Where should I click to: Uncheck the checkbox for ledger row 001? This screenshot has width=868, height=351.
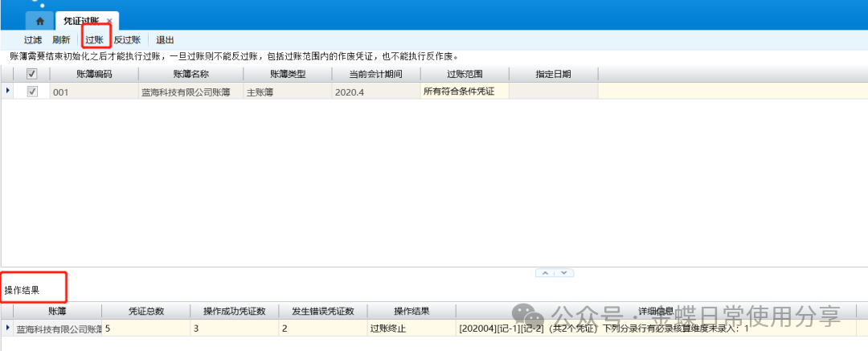[32, 92]
